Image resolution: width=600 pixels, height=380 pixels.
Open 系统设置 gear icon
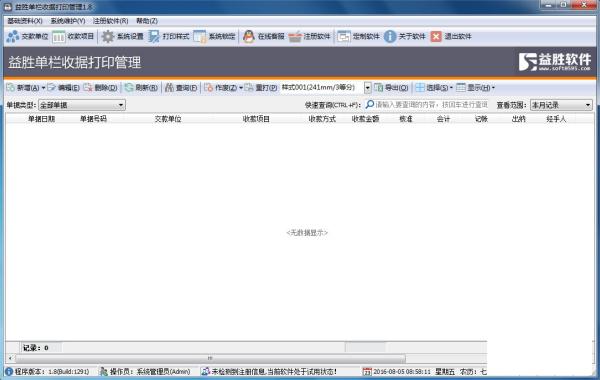click(x=108, y=36)
